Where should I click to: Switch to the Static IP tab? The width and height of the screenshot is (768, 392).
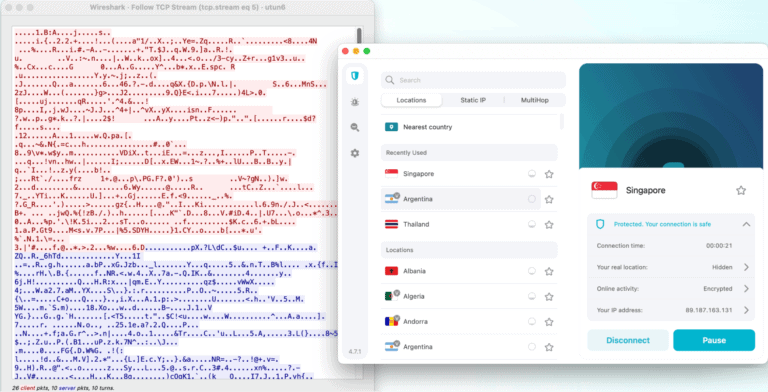[473, 100]
